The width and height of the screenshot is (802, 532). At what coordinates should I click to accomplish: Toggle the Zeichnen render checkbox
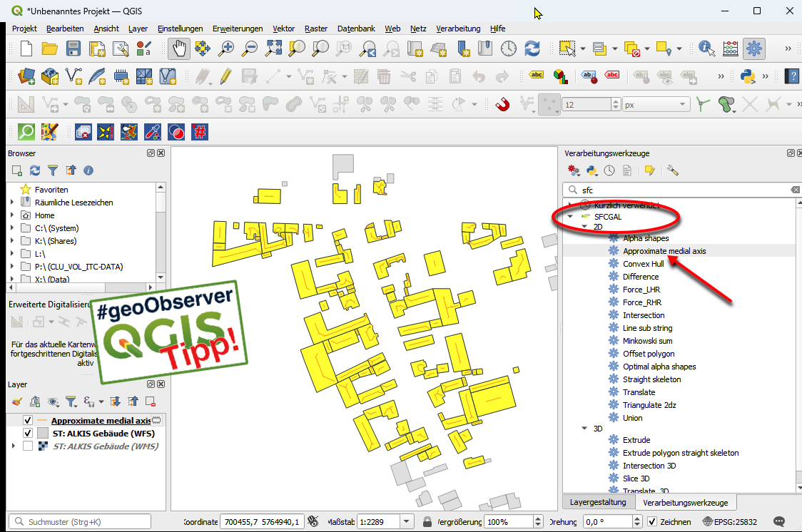click(651, 521)
